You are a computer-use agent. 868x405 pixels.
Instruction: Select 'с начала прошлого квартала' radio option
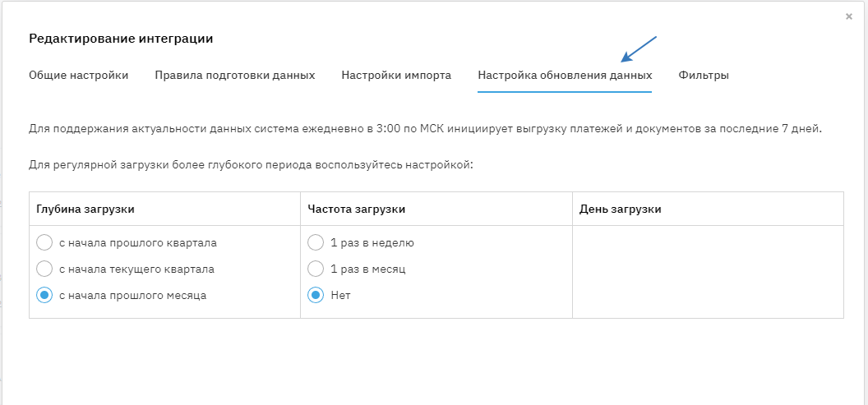44,242
